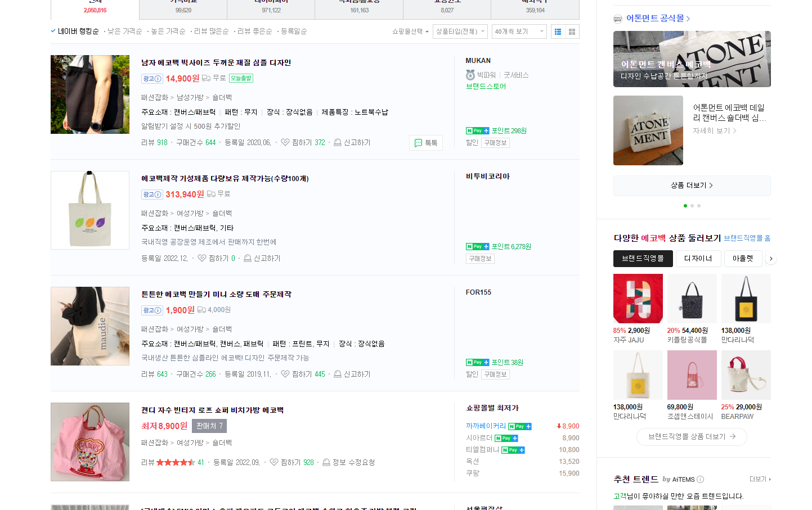Click N Pay badge next to 시아르더
Screen dimensions: 812x510
click(506, 439)
